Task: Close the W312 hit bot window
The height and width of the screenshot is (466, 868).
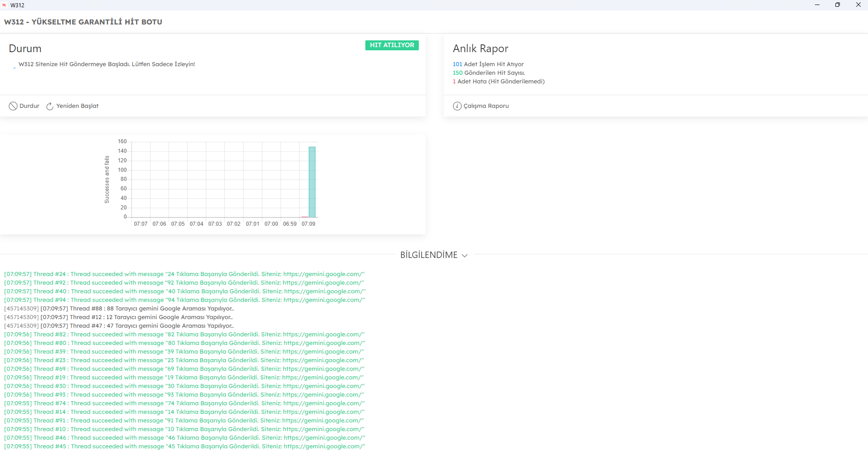Action: [858, 5]
